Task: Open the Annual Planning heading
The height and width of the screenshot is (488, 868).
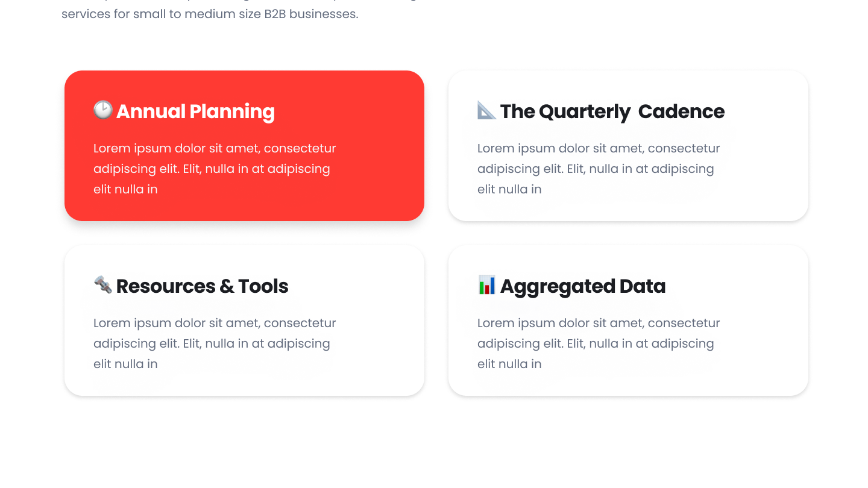Action: (195, 111)
